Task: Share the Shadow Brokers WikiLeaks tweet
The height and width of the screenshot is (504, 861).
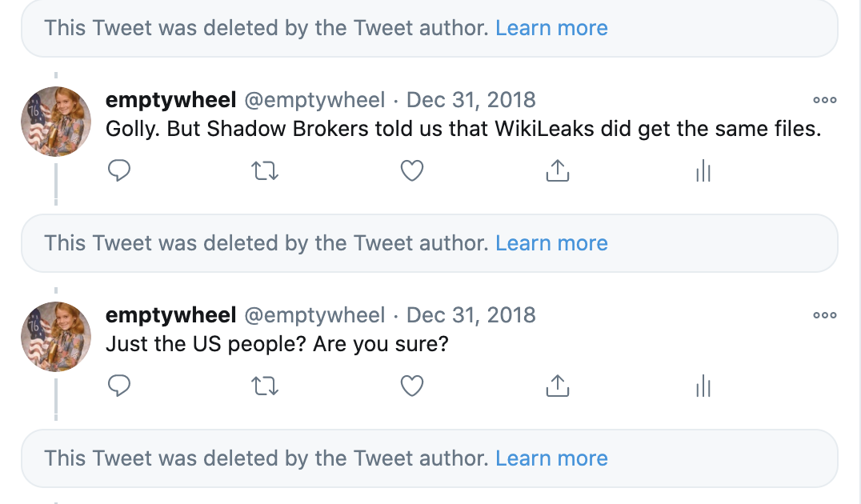Action: coord(557,170)
